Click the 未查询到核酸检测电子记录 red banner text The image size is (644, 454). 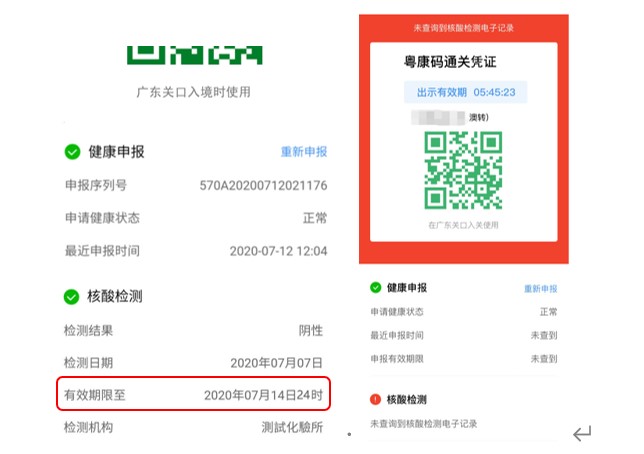[x=464, y=28]
